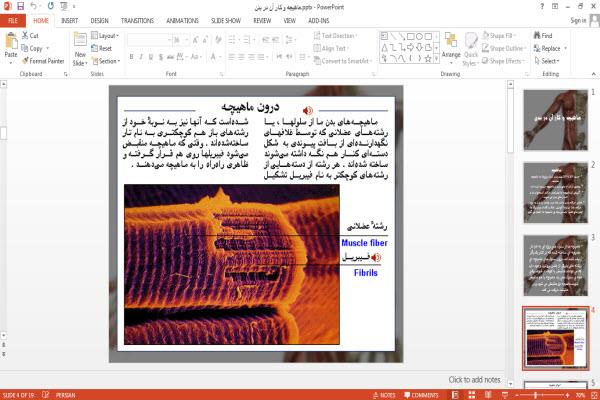The image size is (600, 400).
Task: Select slide 3 thumbnail
Action: point(555,265)
